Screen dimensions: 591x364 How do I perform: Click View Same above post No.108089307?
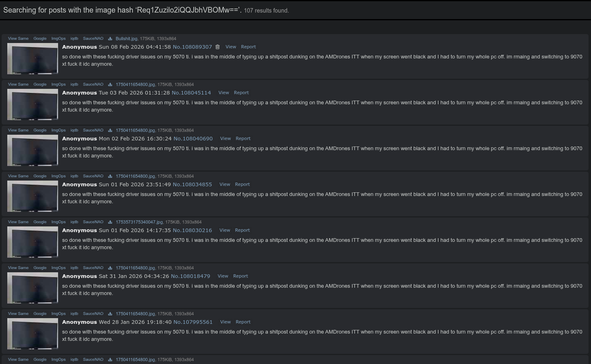click(x=18, y=39)
